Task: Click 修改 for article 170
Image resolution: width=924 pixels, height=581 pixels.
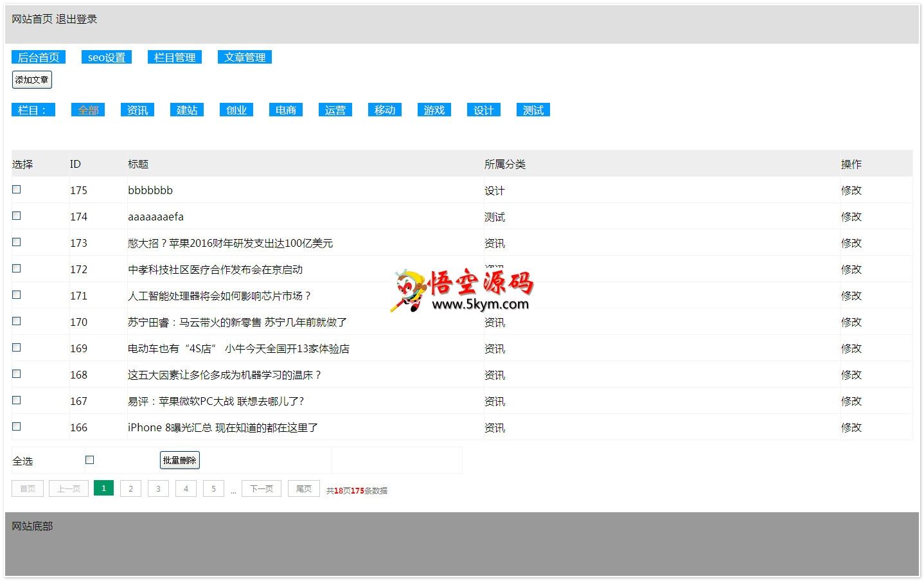Action: click(x=851, y=322)
